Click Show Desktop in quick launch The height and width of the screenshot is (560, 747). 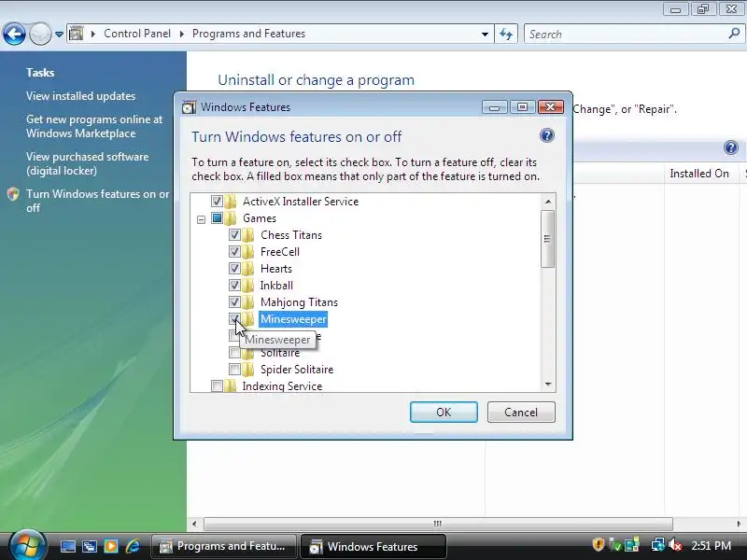[67, 546]
